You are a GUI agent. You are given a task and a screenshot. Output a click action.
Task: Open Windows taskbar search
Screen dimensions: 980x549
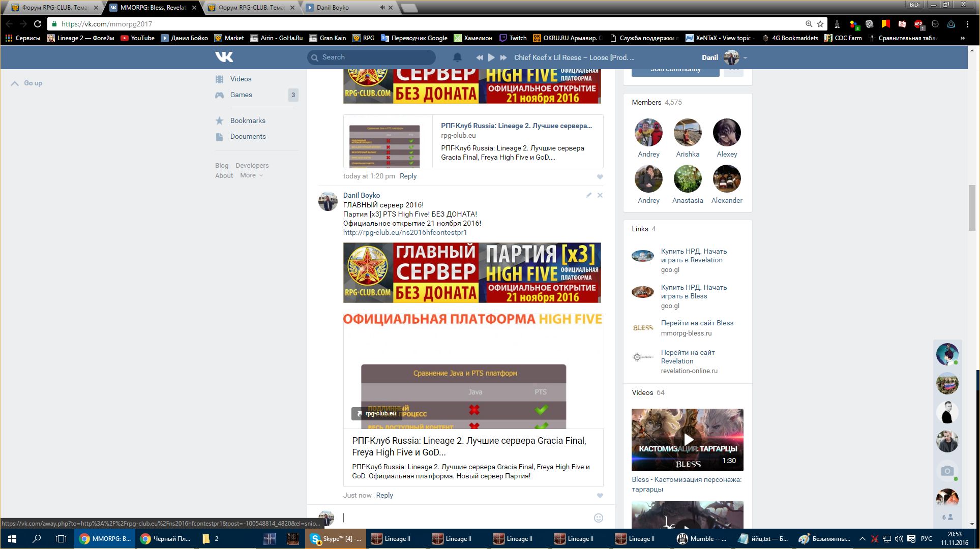(37, 539)
